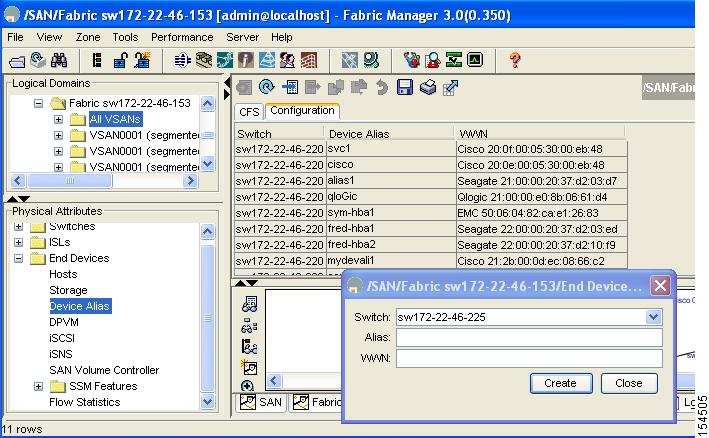This screenshot has height=438, width=709.
Task: Switch to the CFS tab
Action: click(x=249, y=112)
